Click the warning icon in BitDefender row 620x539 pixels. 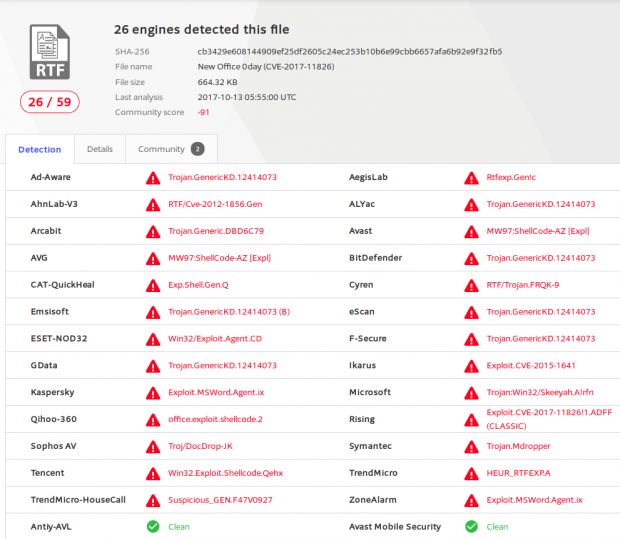(x=471, y=259)
